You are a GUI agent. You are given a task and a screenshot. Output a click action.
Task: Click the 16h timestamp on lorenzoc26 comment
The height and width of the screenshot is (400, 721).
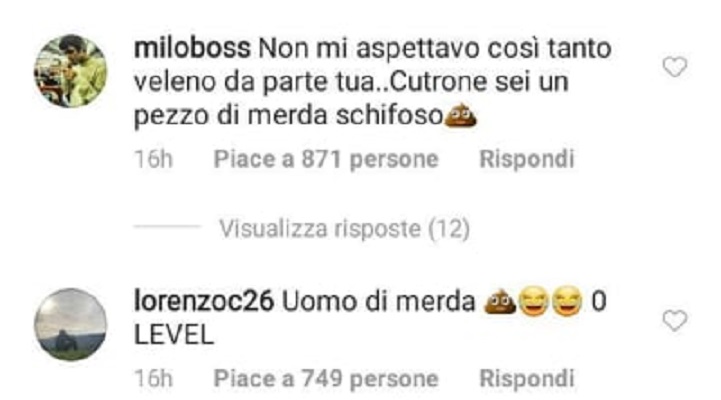(154, 379)
